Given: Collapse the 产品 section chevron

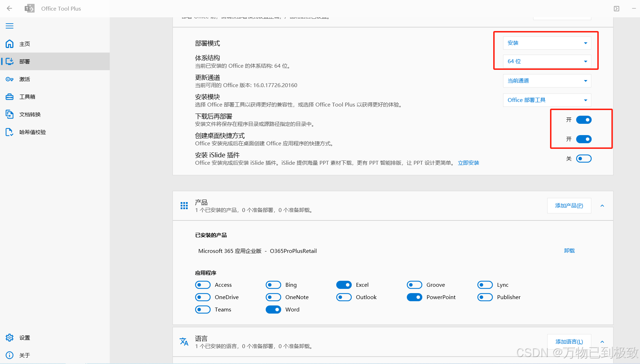Looking at the screenshot, I should (602, 206).
